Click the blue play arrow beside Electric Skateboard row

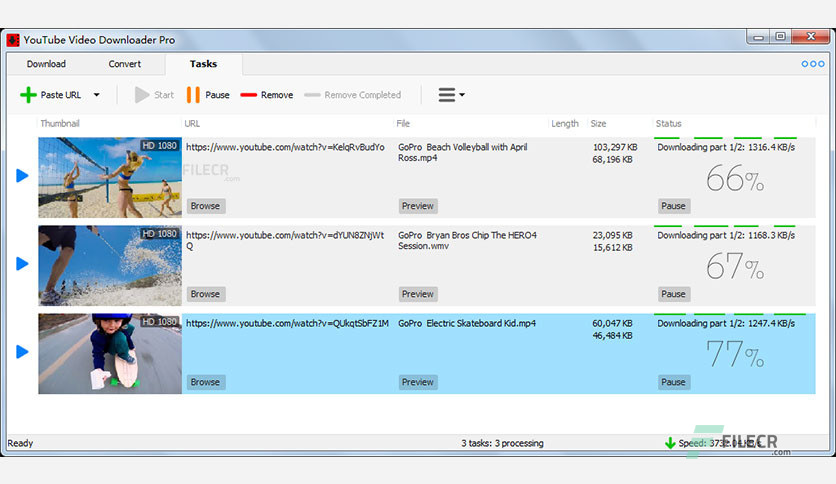(x=22, y=352)
